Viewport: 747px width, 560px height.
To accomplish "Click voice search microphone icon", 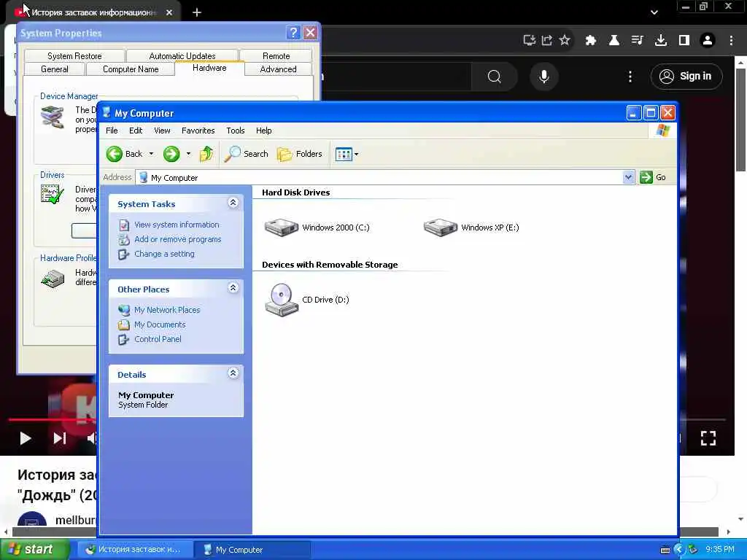I will (544, 76).
